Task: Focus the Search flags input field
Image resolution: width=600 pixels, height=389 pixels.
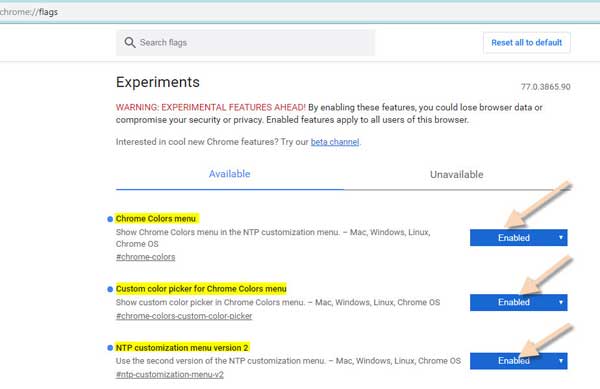Action: coord(245,42)
